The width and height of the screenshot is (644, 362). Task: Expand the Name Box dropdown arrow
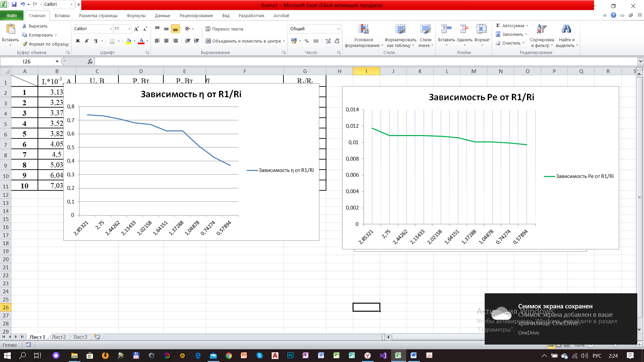(57, 61)
